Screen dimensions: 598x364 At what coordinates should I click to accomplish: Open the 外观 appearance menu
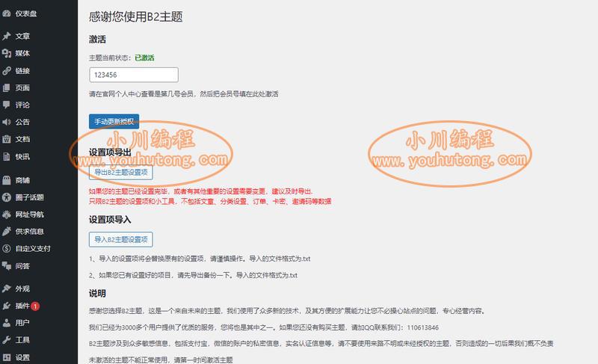pyautogui.click(x=22, y=289)
